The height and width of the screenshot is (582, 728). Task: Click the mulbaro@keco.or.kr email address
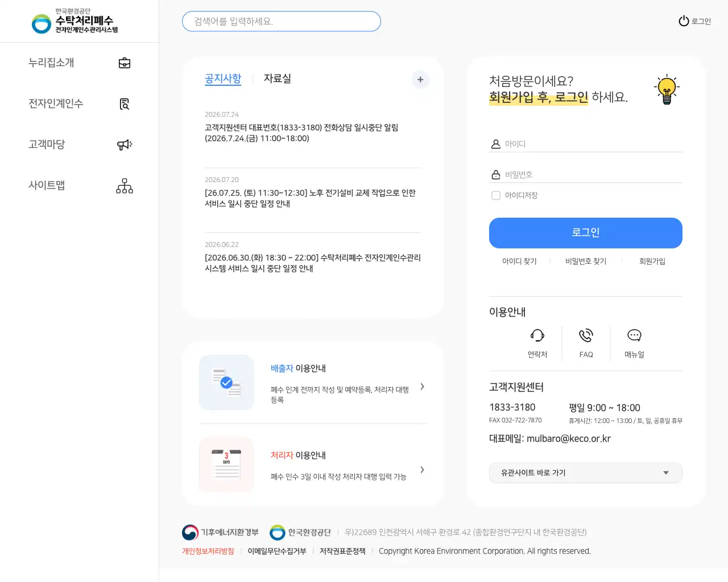coord(569,439)
